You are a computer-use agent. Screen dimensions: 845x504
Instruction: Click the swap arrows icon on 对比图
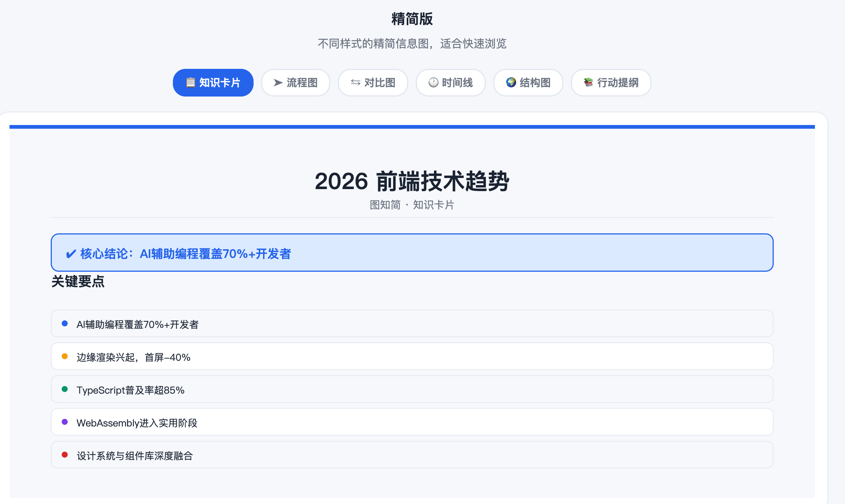click(356, 82)
